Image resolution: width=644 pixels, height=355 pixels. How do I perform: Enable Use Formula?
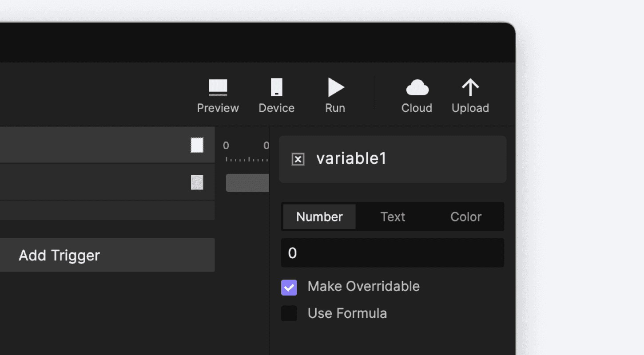(289, 313)
